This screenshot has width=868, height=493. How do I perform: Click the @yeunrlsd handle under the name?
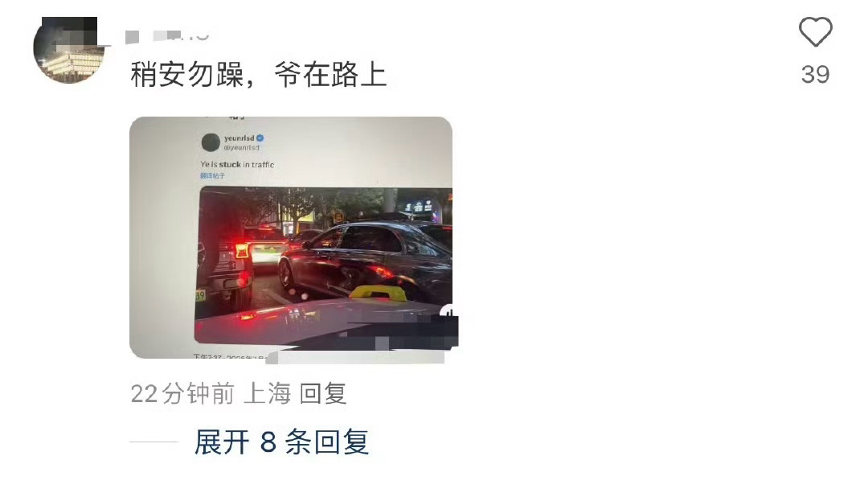(241, 148)
